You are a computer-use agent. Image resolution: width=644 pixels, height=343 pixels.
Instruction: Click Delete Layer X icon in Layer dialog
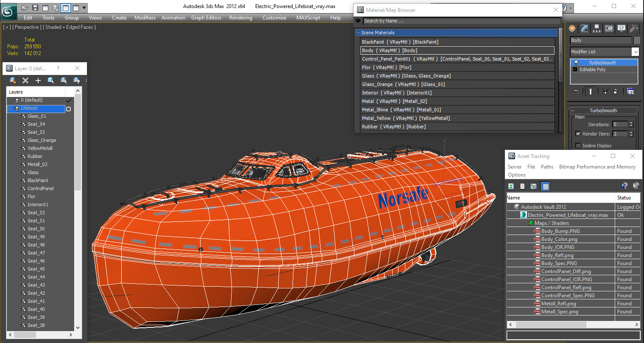[25, 80]
